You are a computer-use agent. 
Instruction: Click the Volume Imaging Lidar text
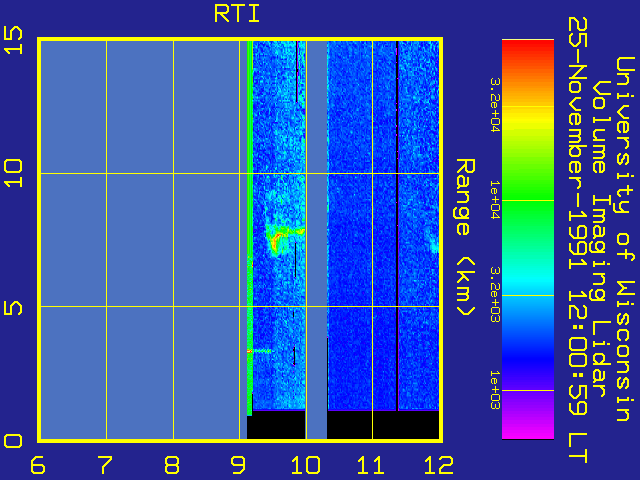coord(600,239)
